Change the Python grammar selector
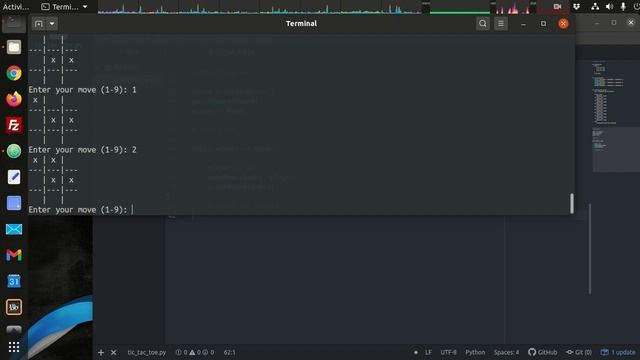This screenshot has width=640, height=360. 475,352
